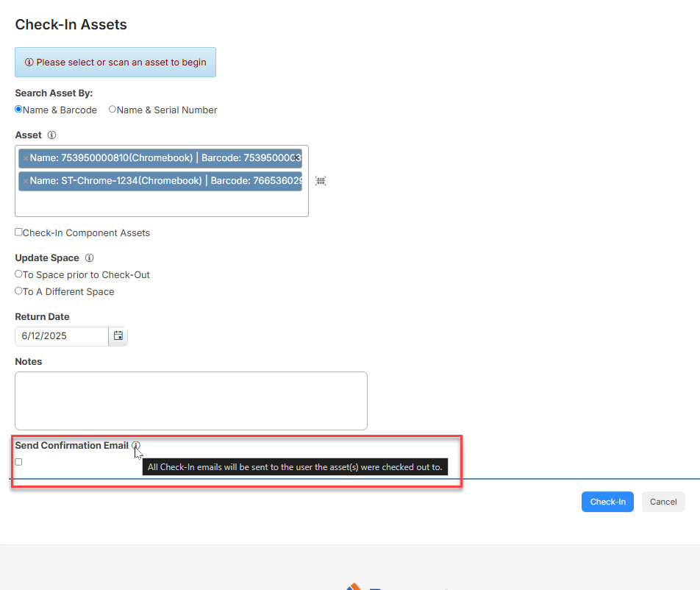Click the Return Date input showing 6/12/2025
700x590 pixels.
62,335
